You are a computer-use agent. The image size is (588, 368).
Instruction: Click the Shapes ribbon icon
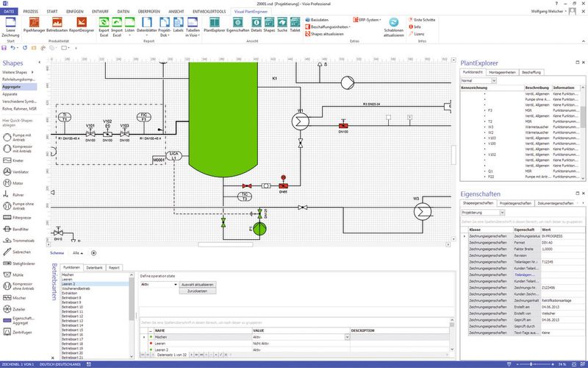pos(269,25)
